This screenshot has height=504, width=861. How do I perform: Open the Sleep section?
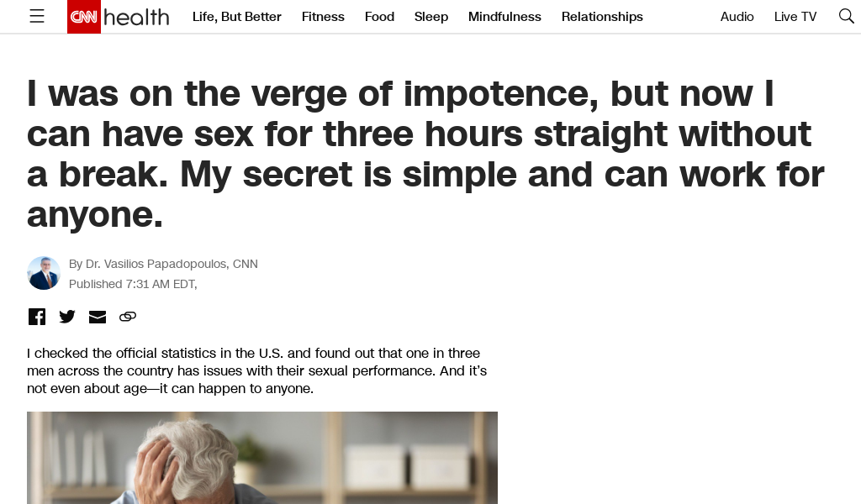(x=431, y=17)
